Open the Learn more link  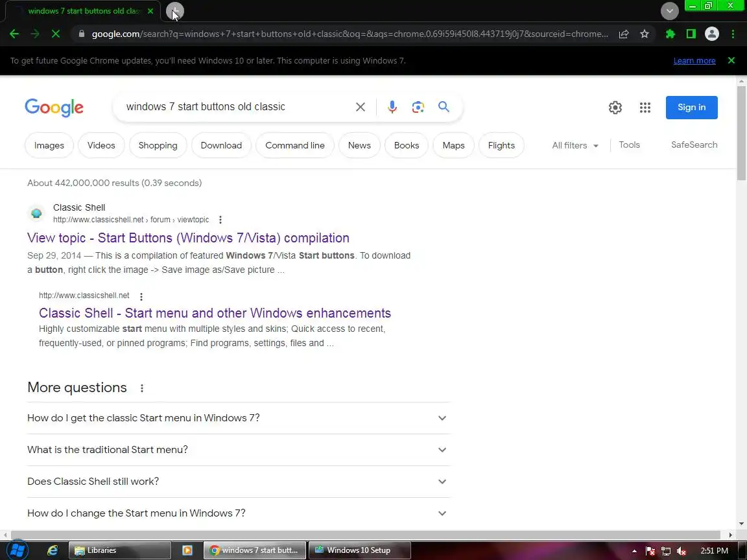tap(694, 61)
